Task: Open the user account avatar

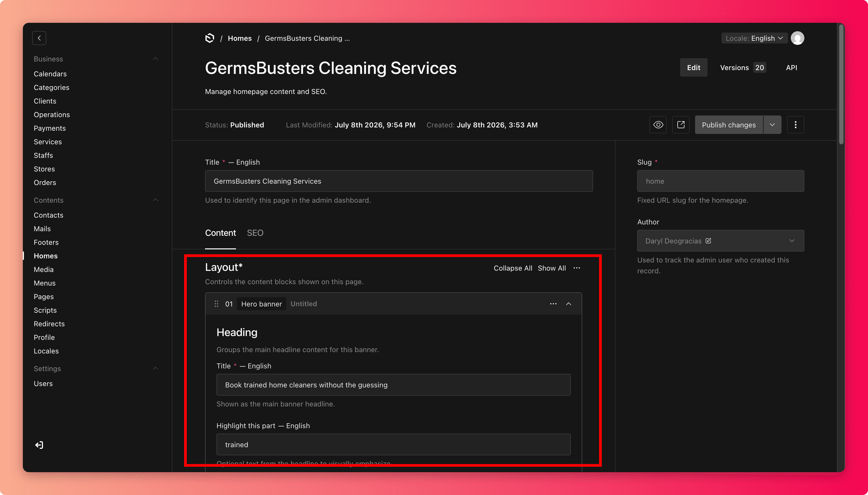Action: [x=797, y=38]
